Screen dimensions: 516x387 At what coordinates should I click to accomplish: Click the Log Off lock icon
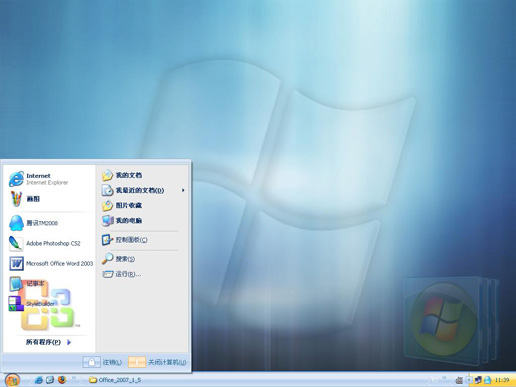[91, 362]
